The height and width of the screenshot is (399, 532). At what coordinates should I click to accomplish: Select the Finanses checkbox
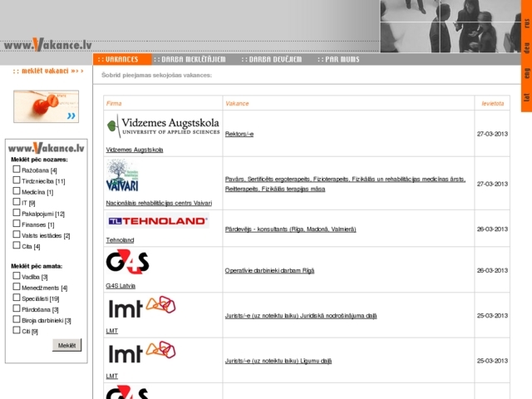click(x=16, y=224)
